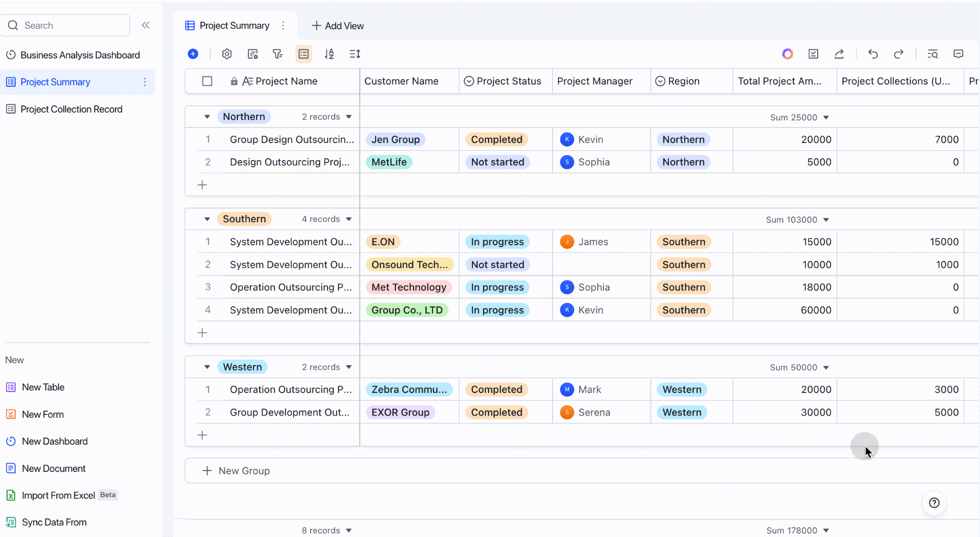
Task: Click the share view icon
Action: click(x=839, y=54)
